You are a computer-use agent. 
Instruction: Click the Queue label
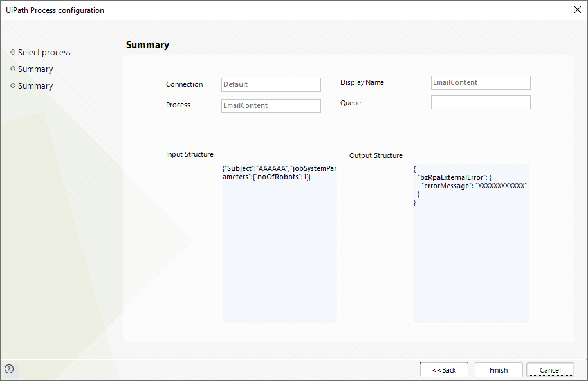(350, 103)
